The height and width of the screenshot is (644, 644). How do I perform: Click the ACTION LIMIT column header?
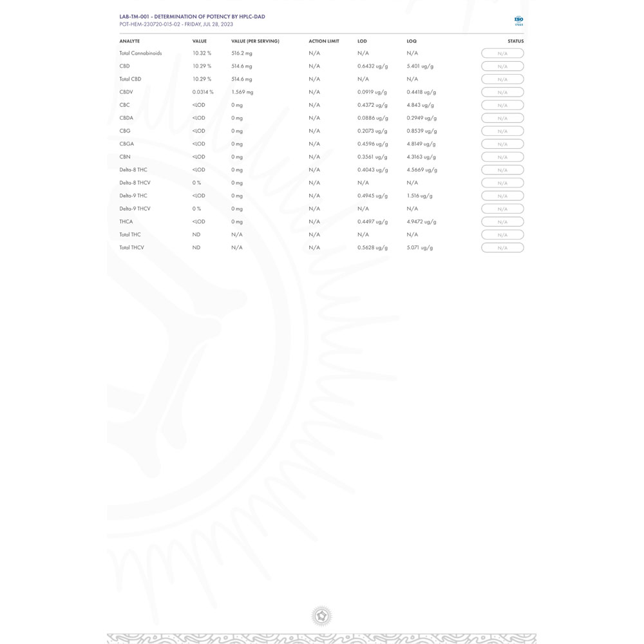click(x=324, y=41)
